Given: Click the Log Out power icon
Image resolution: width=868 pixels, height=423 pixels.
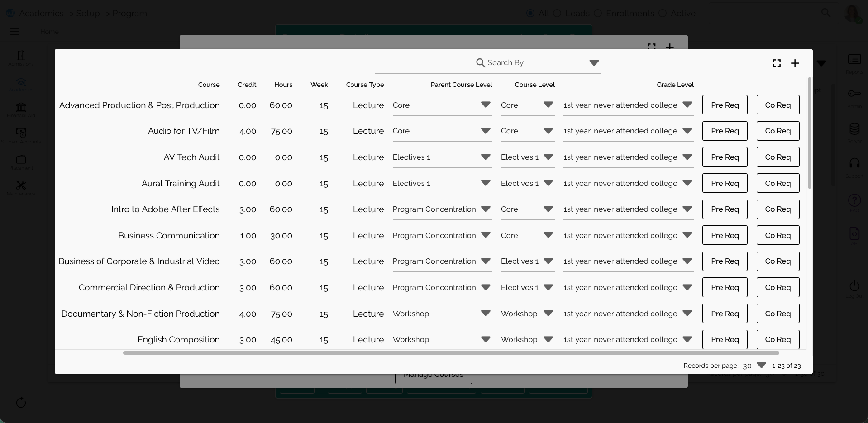Looking at the screenshot, I should pos(854,287).
